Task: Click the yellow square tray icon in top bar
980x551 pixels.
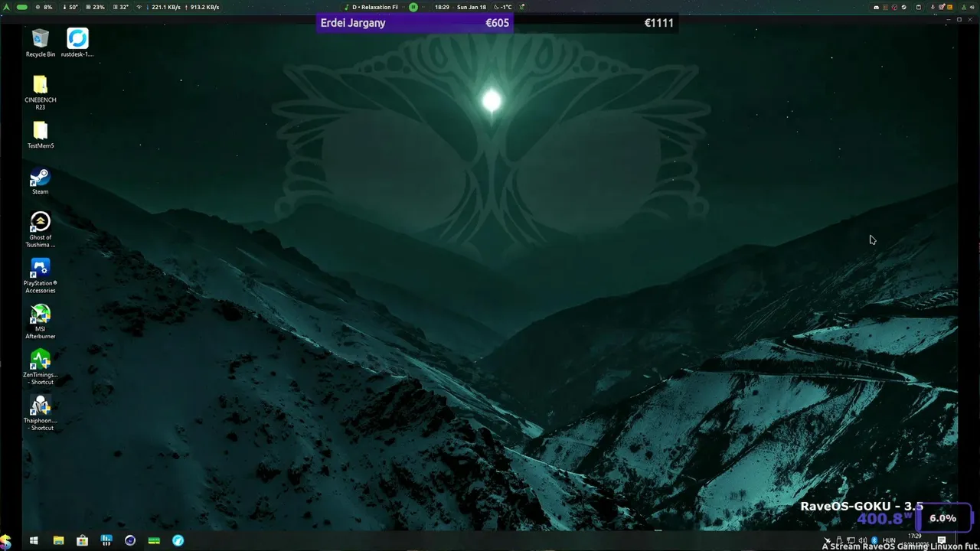Action: coord(950,7)
